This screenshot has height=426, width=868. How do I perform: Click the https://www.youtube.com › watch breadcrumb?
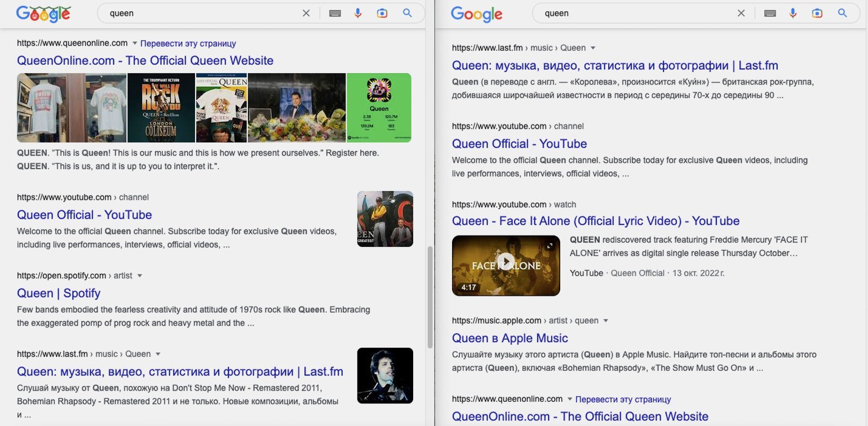pyautogui.click(x=514, y=204)
